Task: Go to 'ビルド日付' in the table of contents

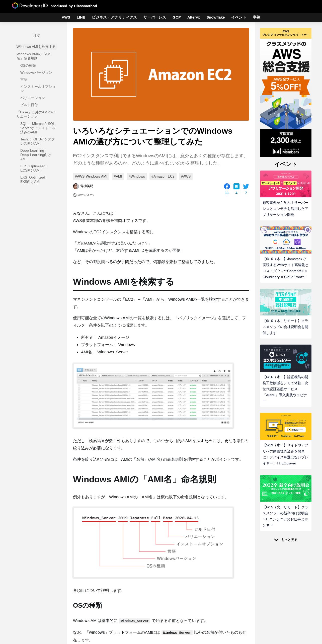Action: pyautogui.click(x=29, y=105)
